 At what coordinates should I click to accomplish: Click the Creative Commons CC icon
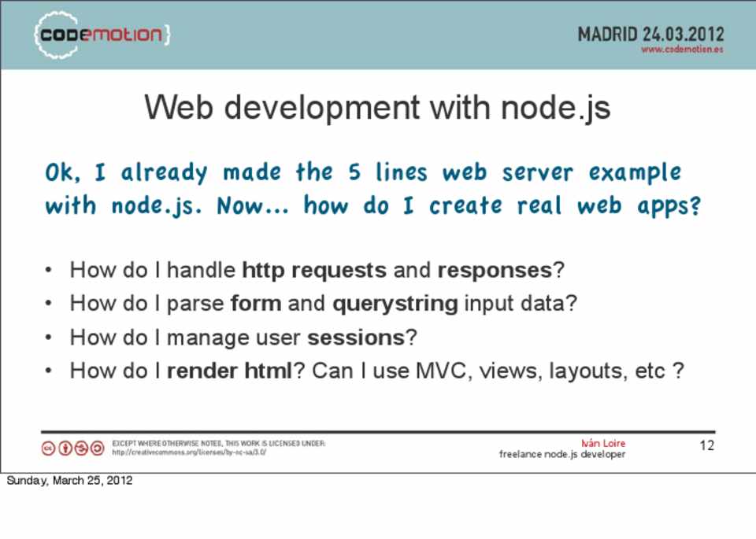49,448
